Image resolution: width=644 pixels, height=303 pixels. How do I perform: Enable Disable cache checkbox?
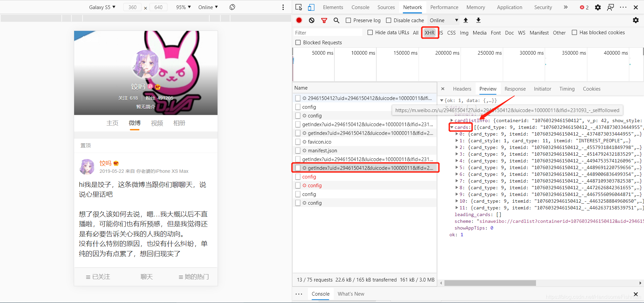[389, 20]
